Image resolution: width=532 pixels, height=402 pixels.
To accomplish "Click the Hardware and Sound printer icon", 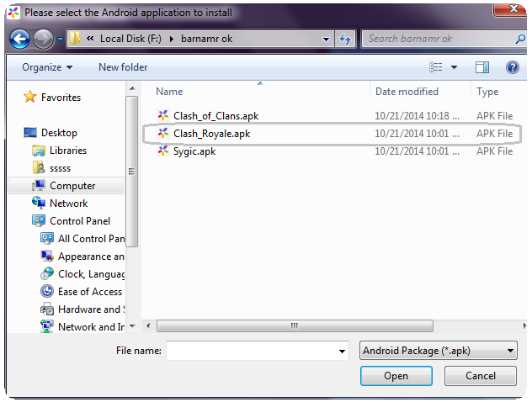I will pyautogui.click(x=47, y=309).
